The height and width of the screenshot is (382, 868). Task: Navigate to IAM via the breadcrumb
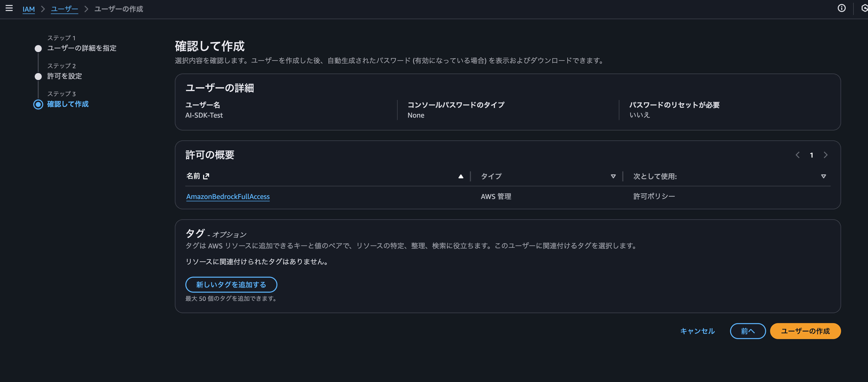click(x=28, y=9)
